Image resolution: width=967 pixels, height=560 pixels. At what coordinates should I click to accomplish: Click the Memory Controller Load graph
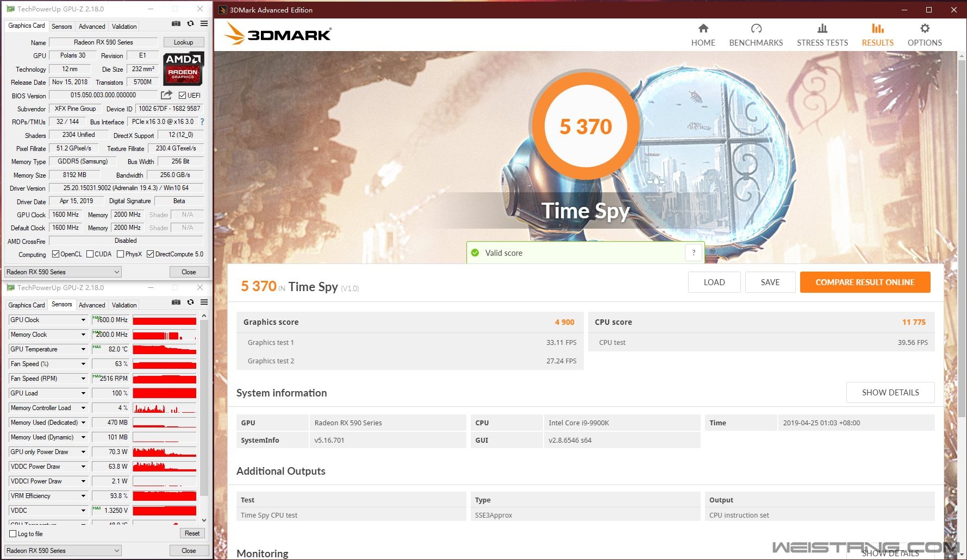click(x=165, y=408)
